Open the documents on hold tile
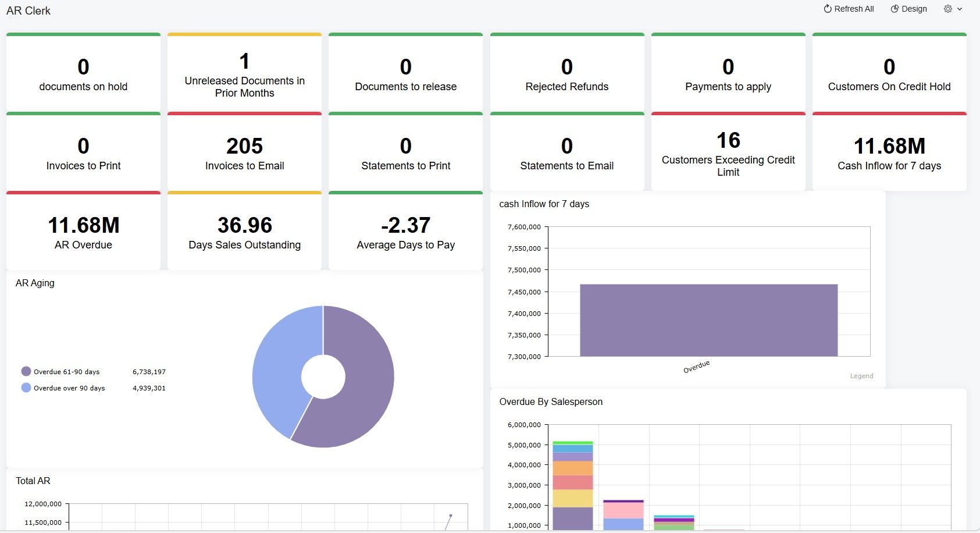 (83, 72)
